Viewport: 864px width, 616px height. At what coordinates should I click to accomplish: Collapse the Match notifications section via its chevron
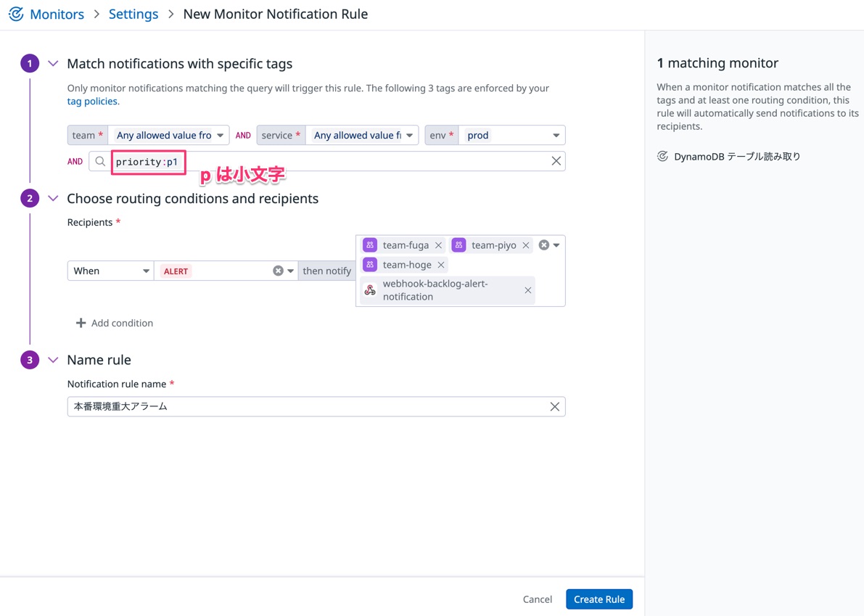[x=52, y=63]
